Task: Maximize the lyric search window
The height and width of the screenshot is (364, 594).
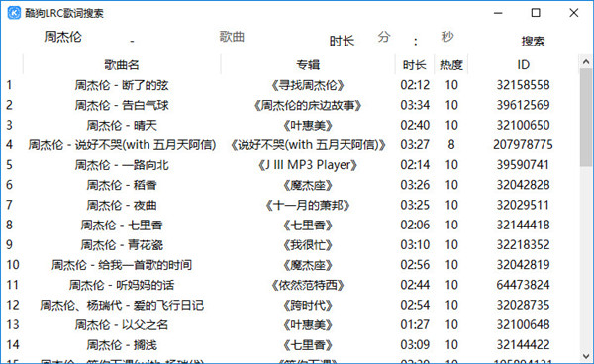Action: (x=536, y=13)
